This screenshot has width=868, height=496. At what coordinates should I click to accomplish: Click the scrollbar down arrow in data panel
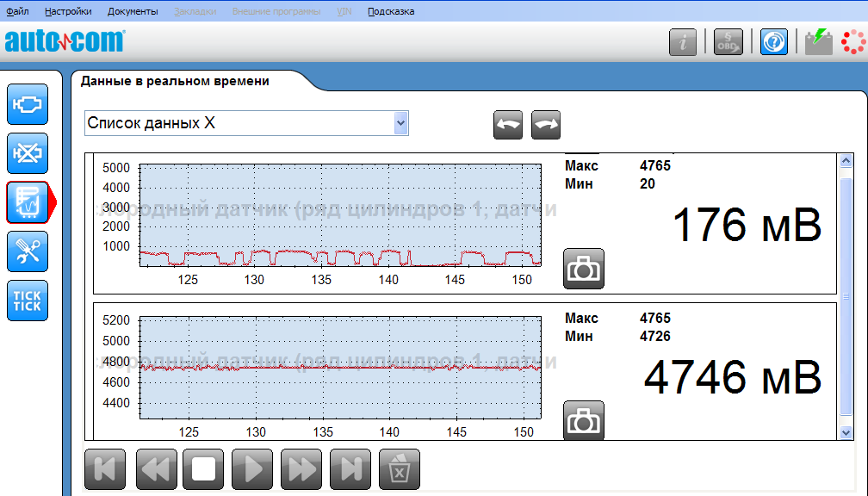846,431
